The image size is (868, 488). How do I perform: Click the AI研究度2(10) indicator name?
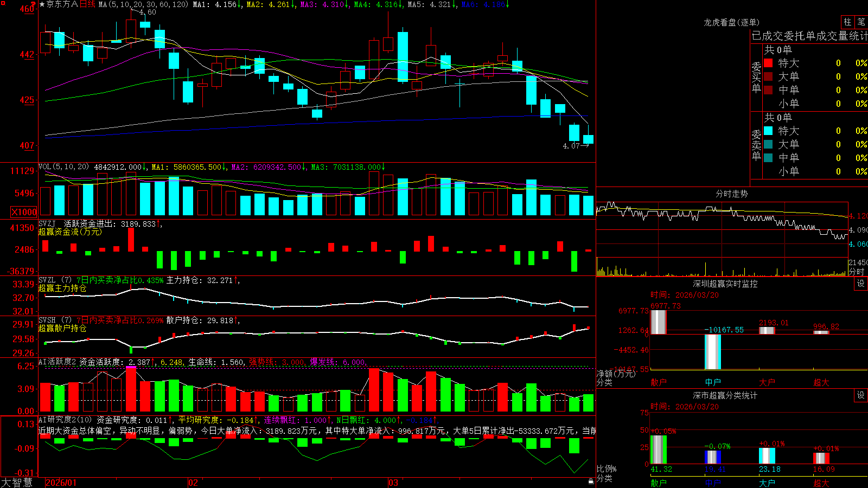[65, 420]
